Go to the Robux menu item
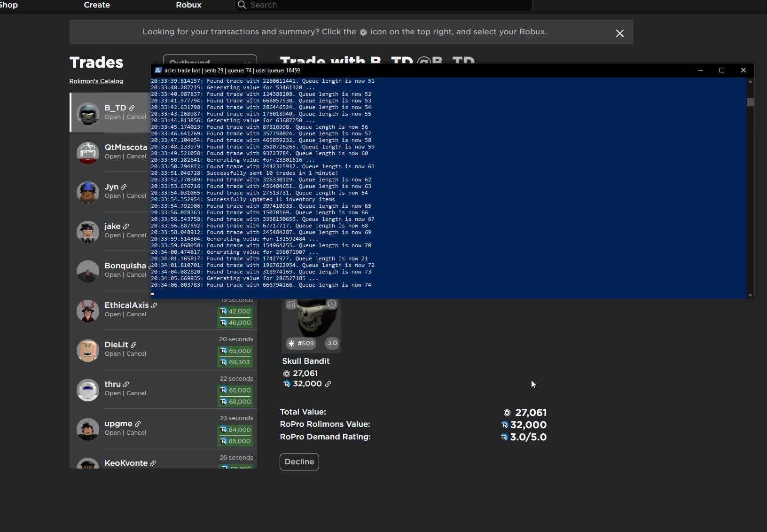The height and width of the screenshot is (532, 767). coord(188,5)
